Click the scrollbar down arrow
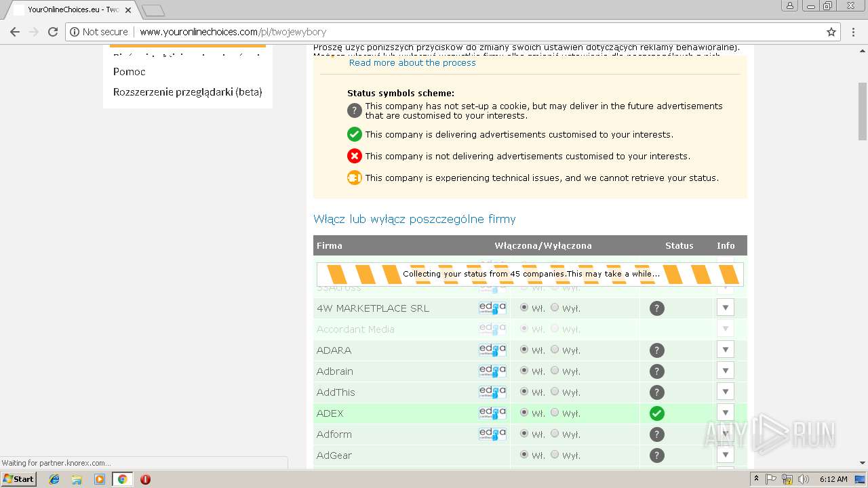Screen dimensions: 868x488 coord(862,464)
